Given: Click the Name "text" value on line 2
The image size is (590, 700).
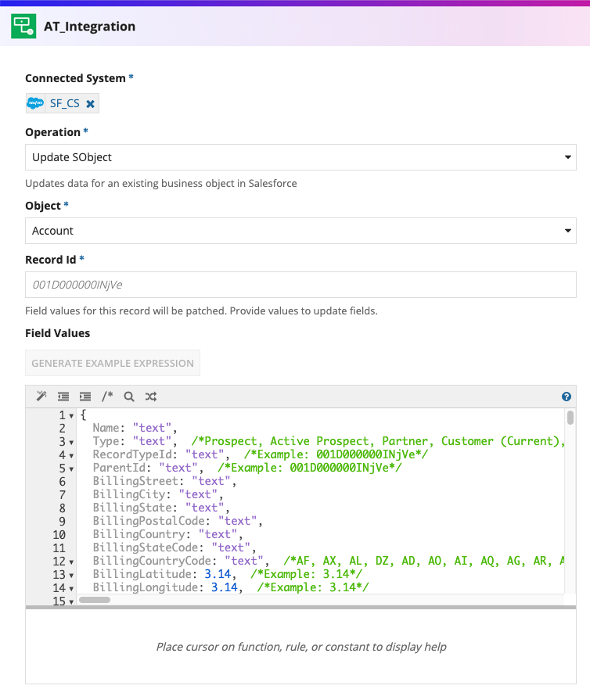Looking at the screenshot, I should pos(152,428).
